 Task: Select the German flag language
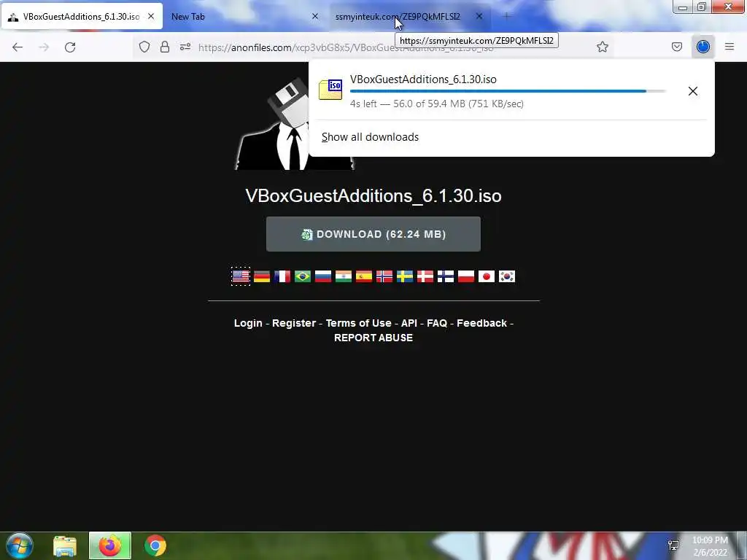[x=262, y=276]
